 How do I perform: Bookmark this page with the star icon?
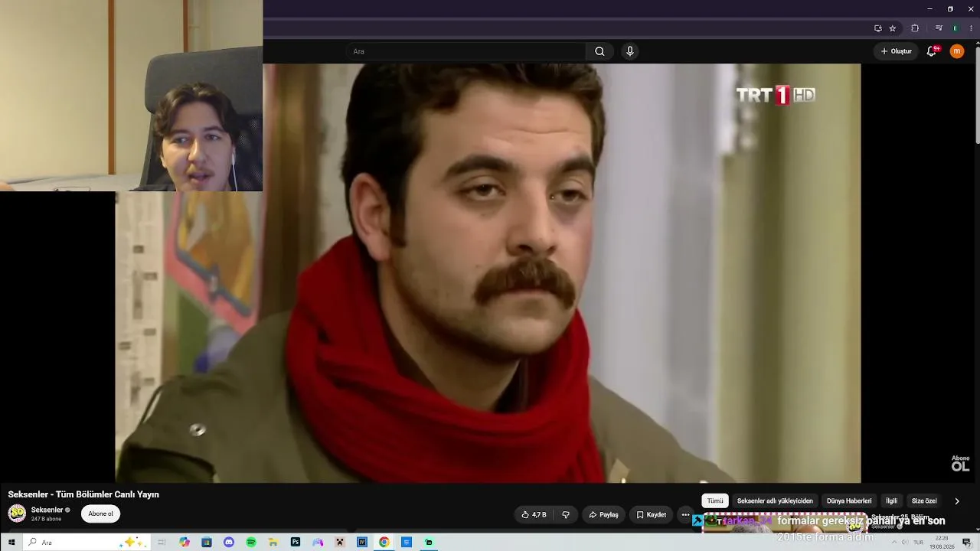tap(893, 28)
